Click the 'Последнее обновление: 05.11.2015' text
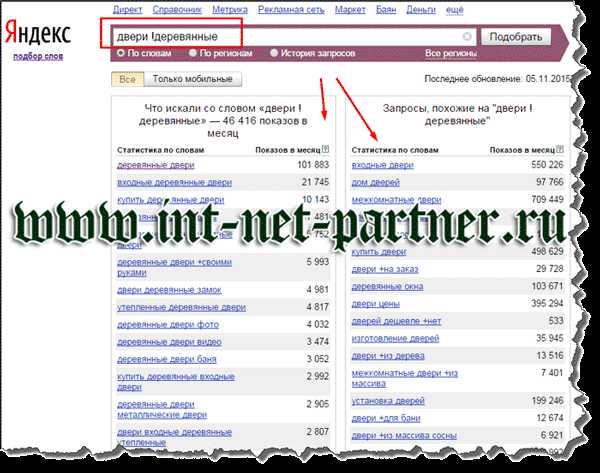 point(499,79)
